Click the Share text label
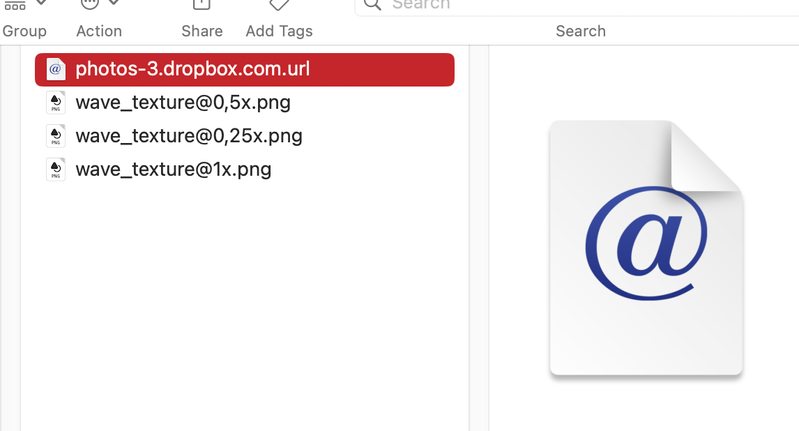 202,31
